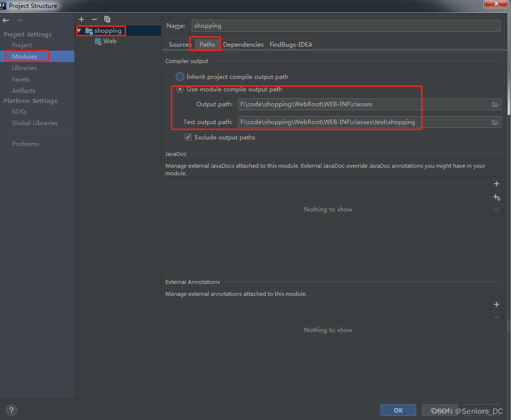
Task: Remove selected module with minus icon
Action: (x=94, y=19)
